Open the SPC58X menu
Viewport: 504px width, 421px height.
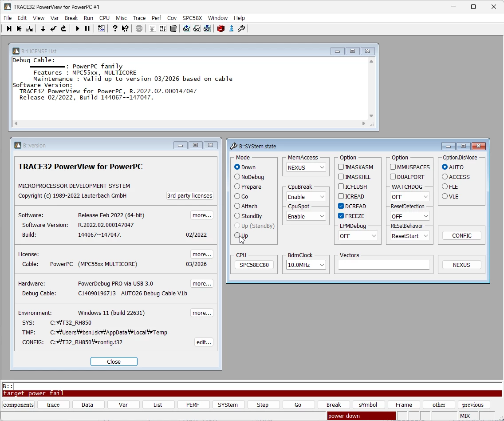coord(192,18)
